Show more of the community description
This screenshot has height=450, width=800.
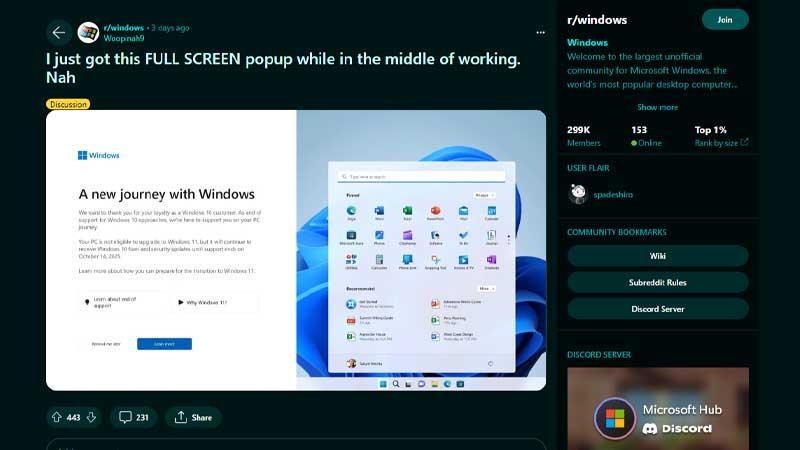657,107
